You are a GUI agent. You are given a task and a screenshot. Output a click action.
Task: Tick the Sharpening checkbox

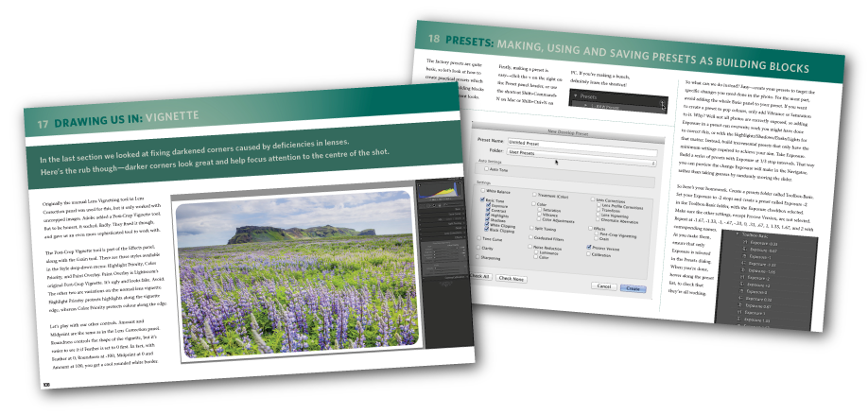pos(477,257)
